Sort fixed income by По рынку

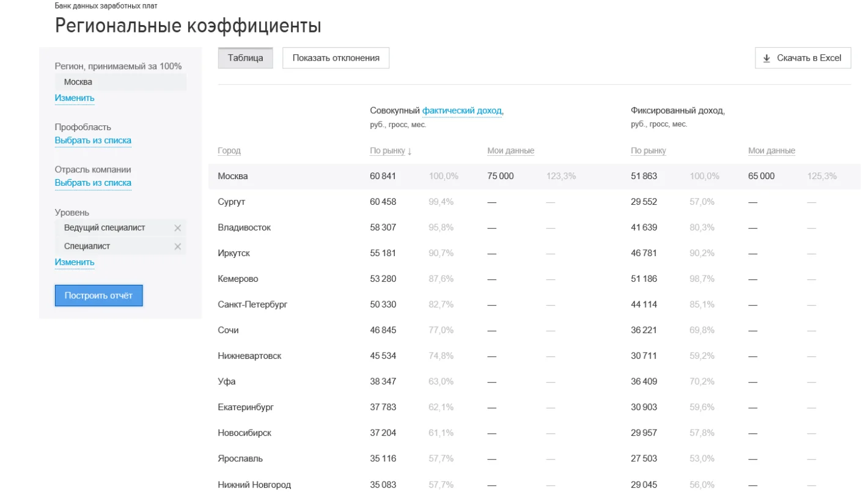click(x=648, y=151)
